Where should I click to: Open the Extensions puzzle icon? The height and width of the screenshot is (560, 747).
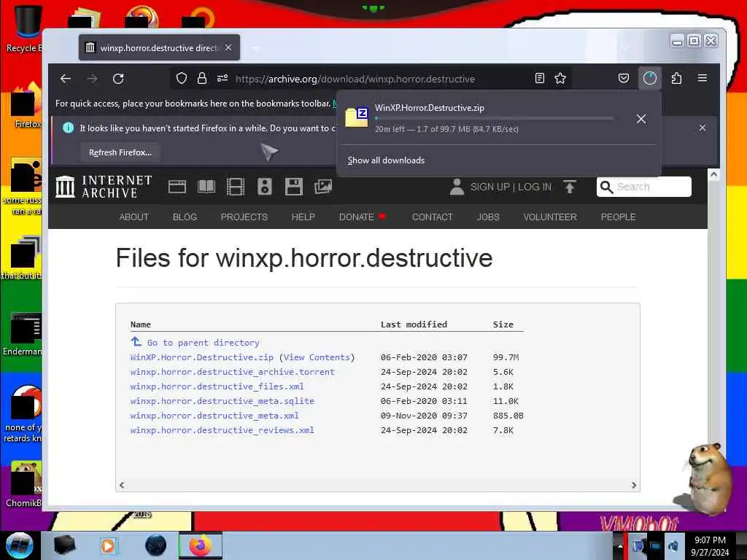point(676,79)
